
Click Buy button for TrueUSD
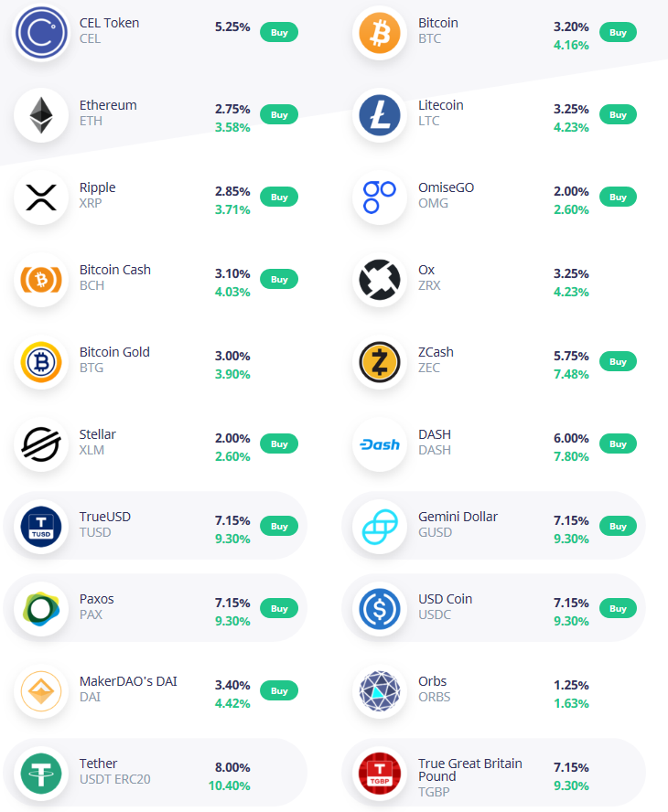click(x=279, y=526)
